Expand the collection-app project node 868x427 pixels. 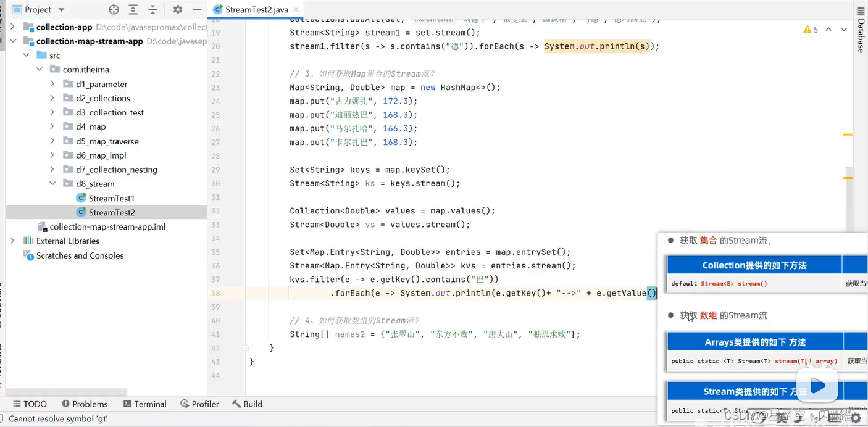[x=12, y=27]
